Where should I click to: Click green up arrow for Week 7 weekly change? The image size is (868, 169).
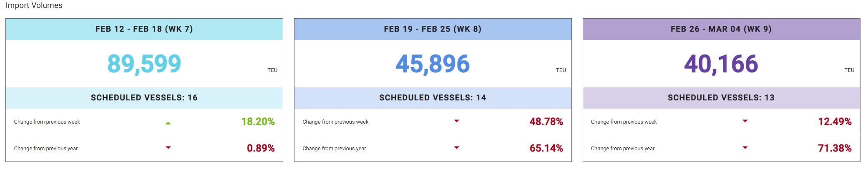pos(168,123)
